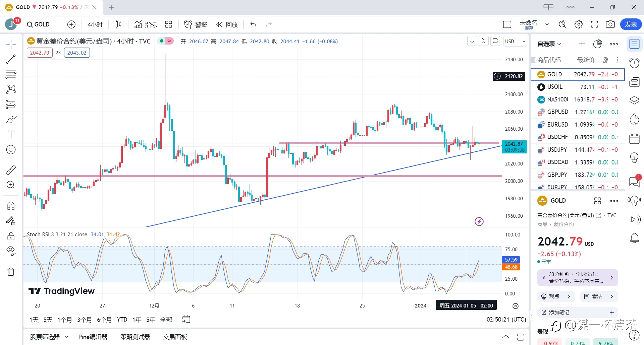This screenshot has width=644, height=345.
Task: Click the screenshot camera icon
Action: (610, 24)
